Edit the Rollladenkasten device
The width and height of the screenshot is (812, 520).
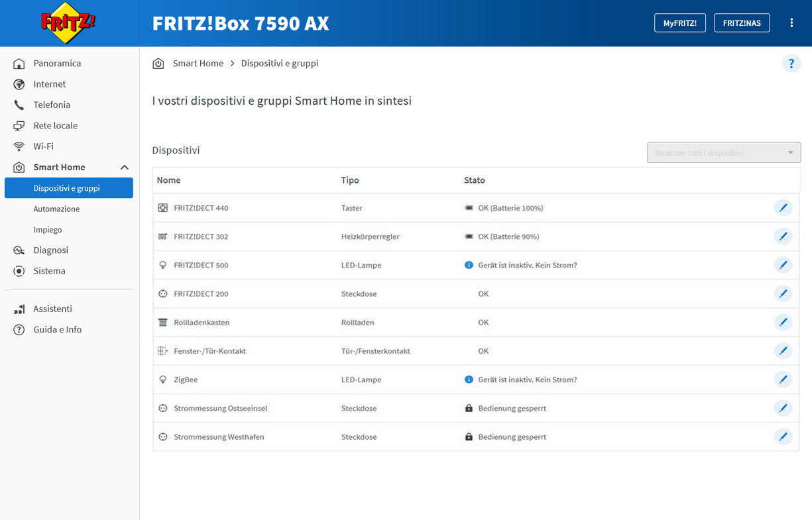tap(783, 323)
